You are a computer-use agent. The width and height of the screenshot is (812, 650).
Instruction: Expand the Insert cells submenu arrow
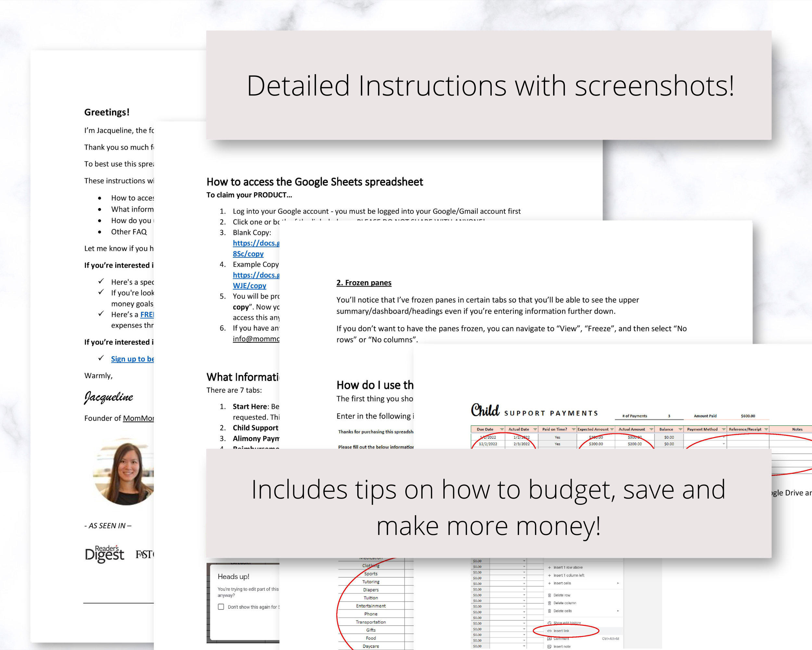[618, 583]
